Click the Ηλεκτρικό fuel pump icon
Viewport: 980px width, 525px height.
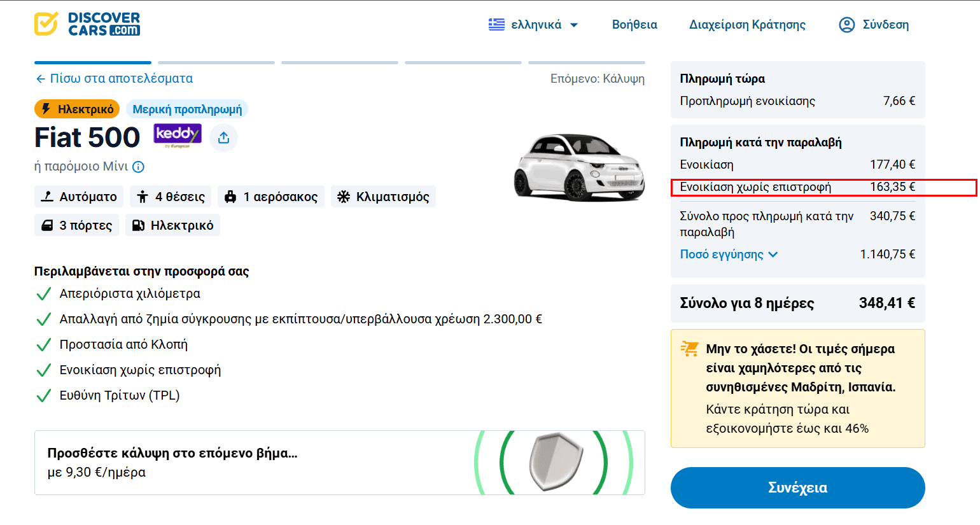point(138,225)
